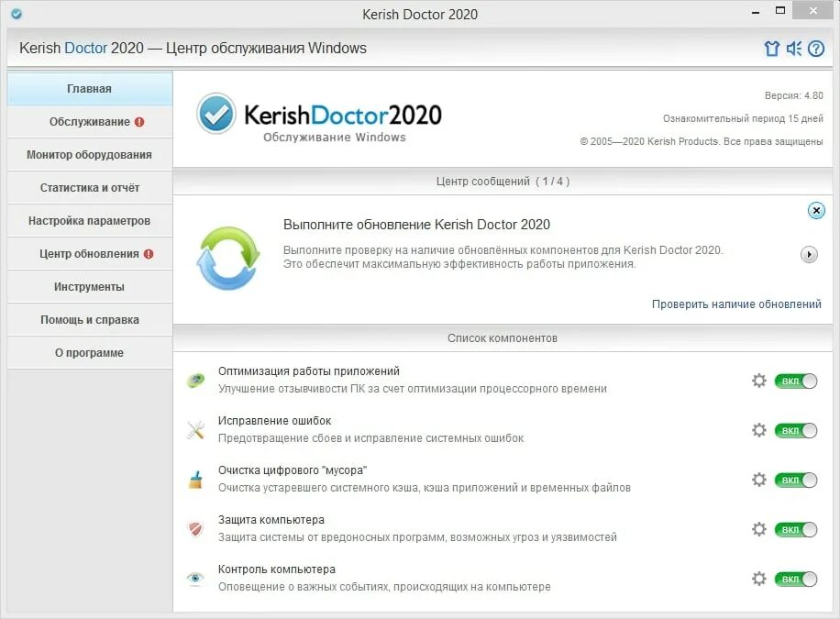Click the green-blue update arrows icon
Screen dimensions: 840x619
pyautogui.click(x=228, y=259)
